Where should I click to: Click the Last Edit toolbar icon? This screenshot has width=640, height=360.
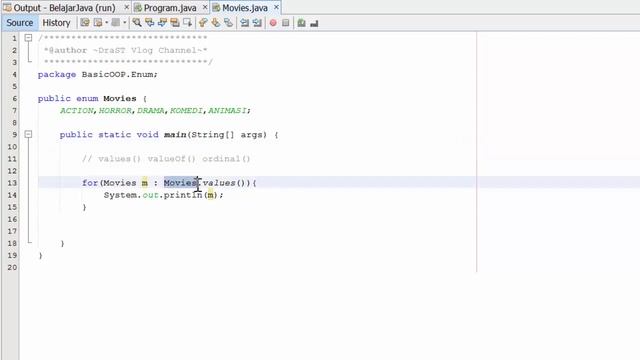pyautogui.click(x=84, y=23)
